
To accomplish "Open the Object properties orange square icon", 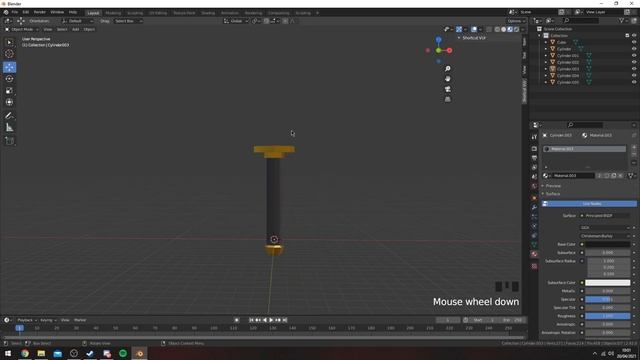I will [534, 198].
